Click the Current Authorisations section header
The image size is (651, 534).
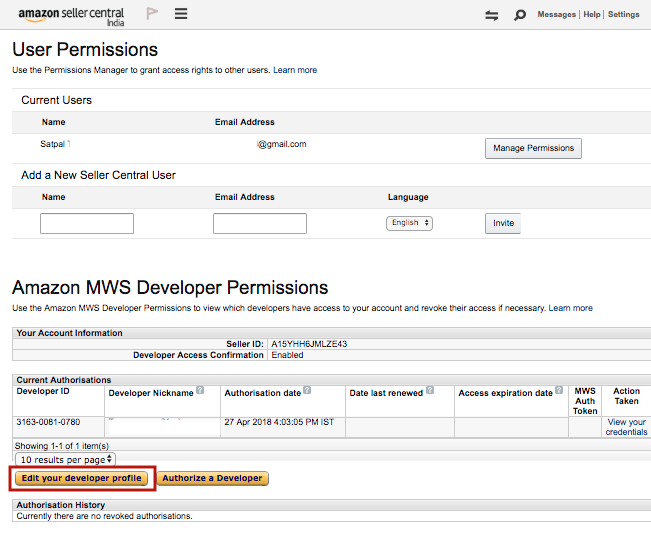pos(64,380)
